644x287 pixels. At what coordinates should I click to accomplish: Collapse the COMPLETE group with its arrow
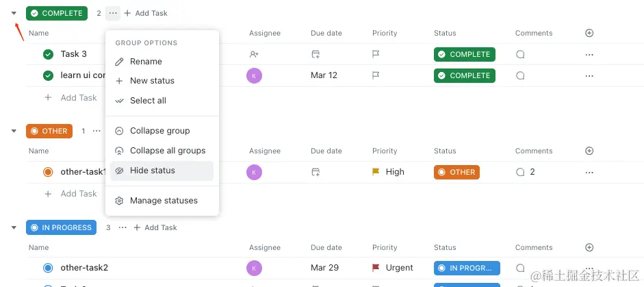point(14,13)
